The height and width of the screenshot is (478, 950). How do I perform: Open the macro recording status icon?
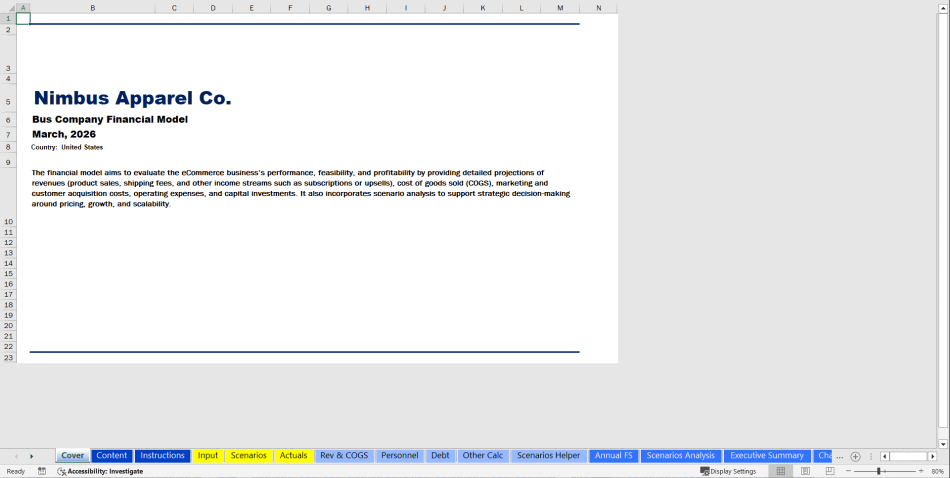click(42, 471)
